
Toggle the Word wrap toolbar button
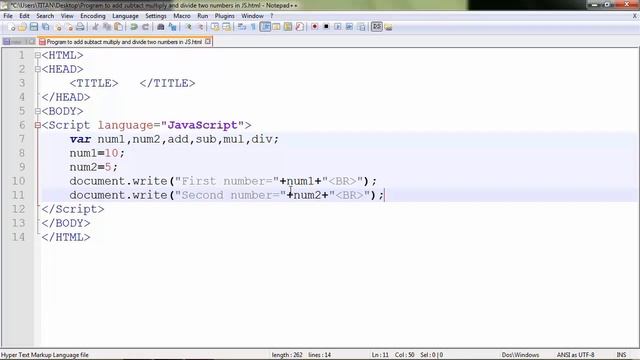pos(242,27)
